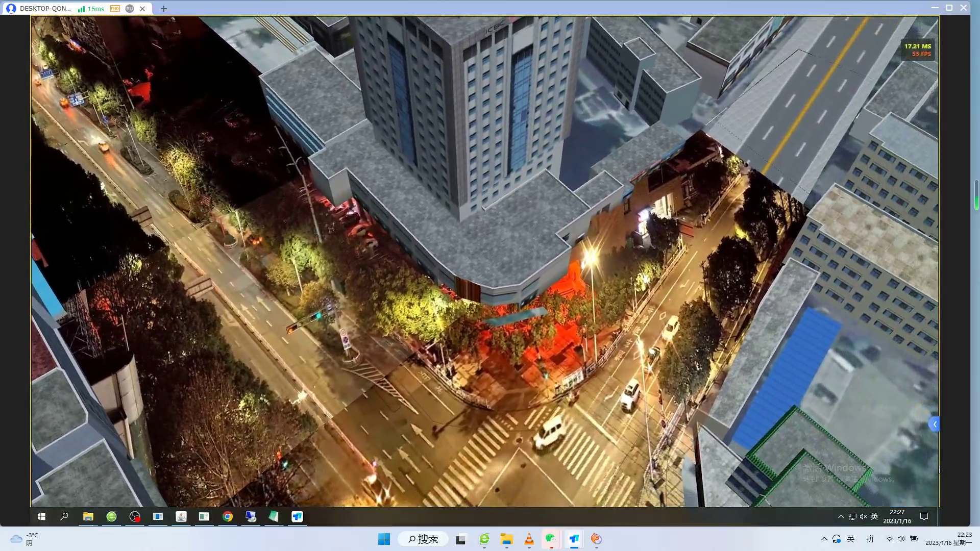Open Java app in remote taskbar
Viewport: 980px width, 551px height.
pyautogui.click(x=181, y=517)
